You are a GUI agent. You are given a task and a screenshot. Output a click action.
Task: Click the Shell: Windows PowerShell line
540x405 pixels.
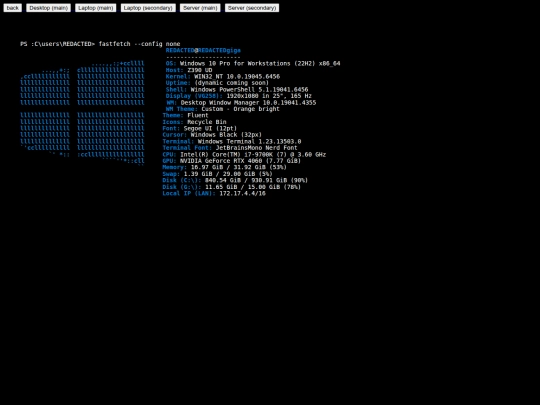click(237, 90)
